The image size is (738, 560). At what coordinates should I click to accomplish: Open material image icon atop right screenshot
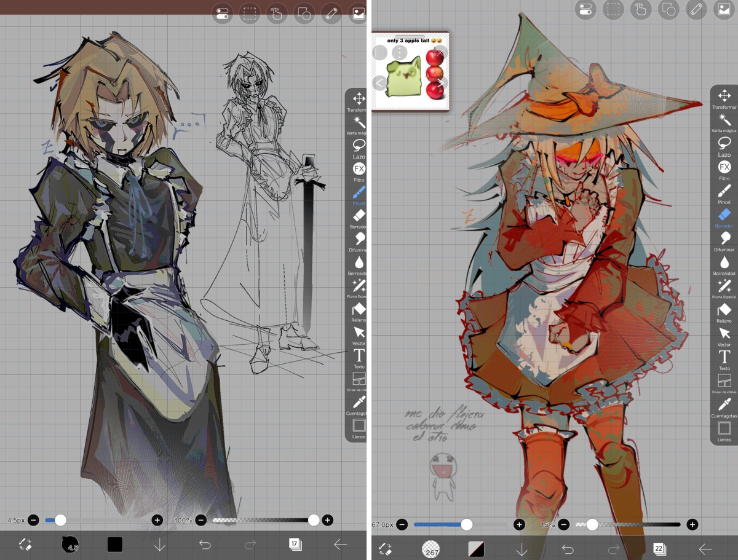(x=724, y=9)
